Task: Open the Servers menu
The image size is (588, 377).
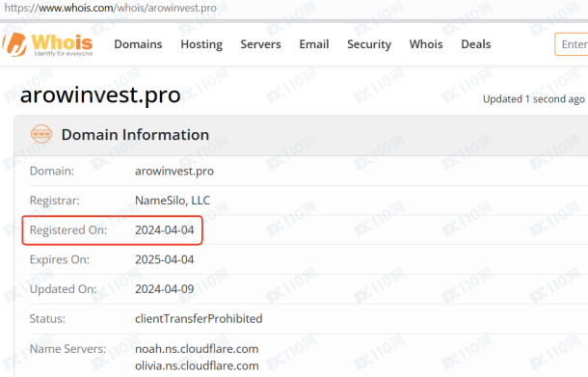Action: 260,44
